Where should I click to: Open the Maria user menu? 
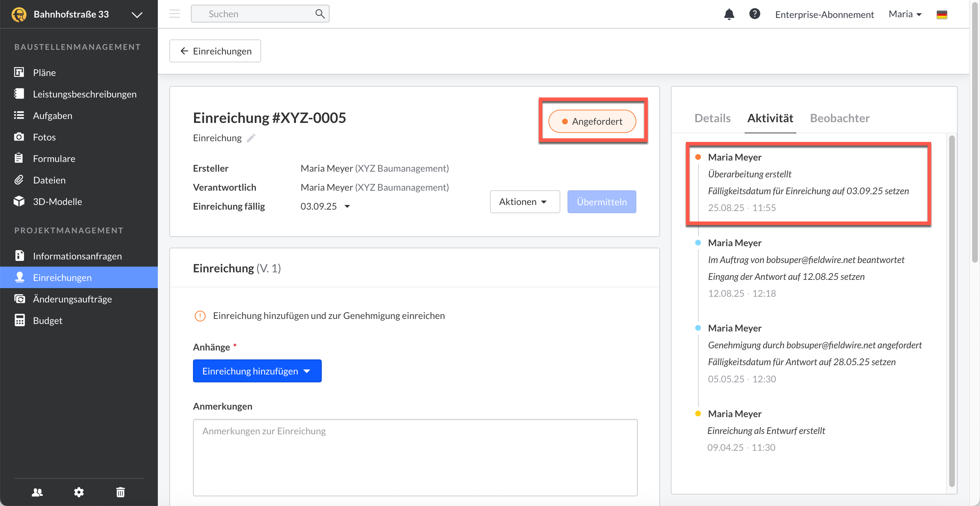[x=905, y=14]
